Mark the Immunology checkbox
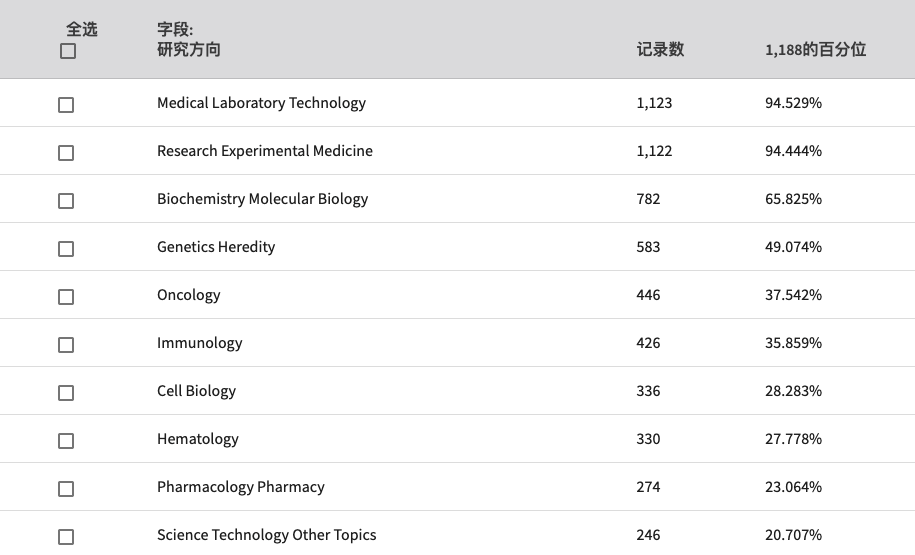 click(66, 345)
